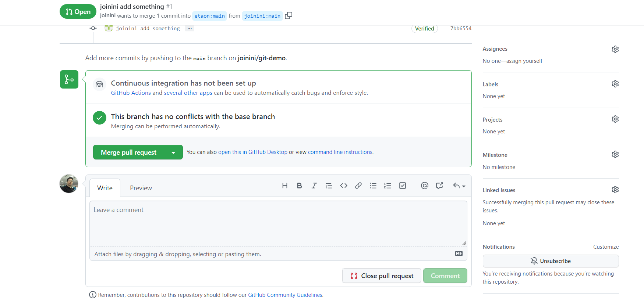Open GitHub Actions link
Image resolution: width=644 pixels, height=302 pixels.
[131, 93]
